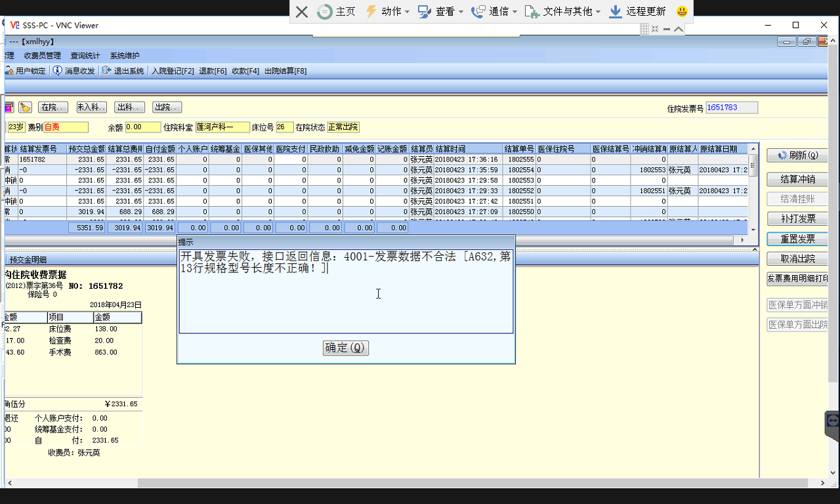Viewport: 840px width, 504px height.
Task: Open the 收费员管理 menu
Action: [x=42, y=56]
